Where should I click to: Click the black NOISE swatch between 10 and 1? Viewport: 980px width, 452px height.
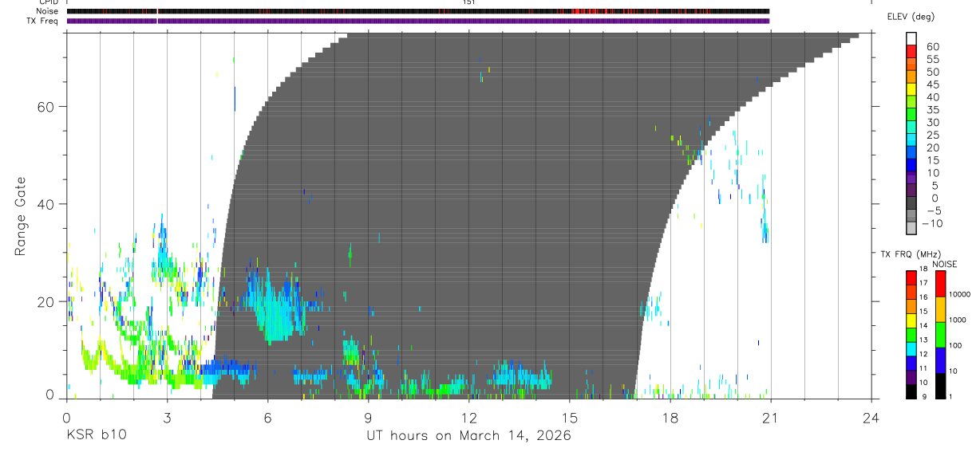(x=940, y=385)
